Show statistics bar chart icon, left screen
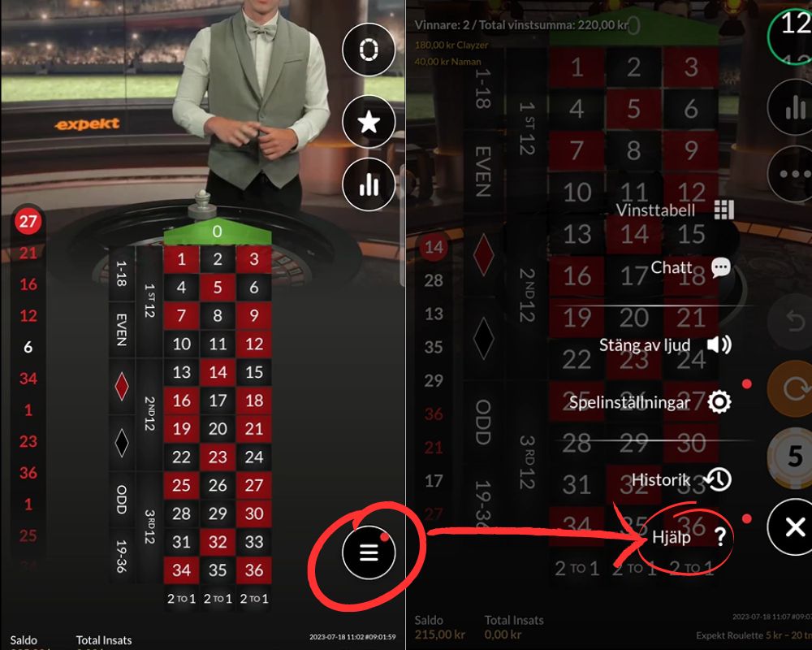Viewport: 812px width, 650px height. coord(369,184)
